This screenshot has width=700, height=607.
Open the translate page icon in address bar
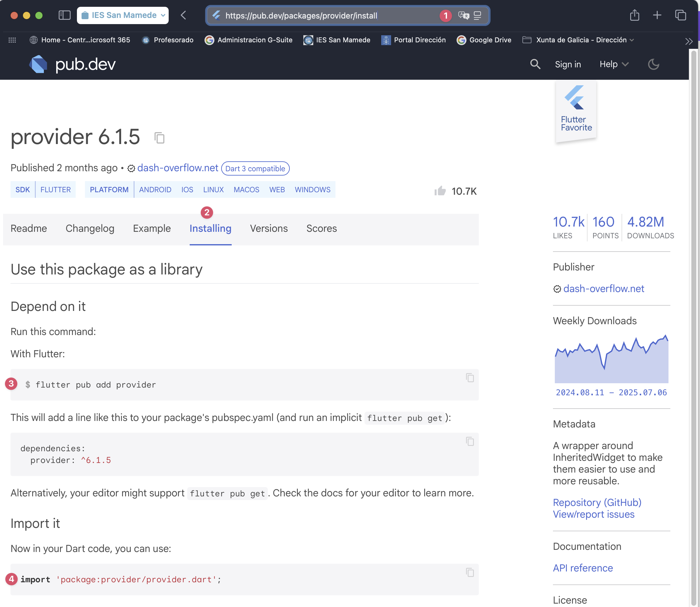click(x=463, y=15)
